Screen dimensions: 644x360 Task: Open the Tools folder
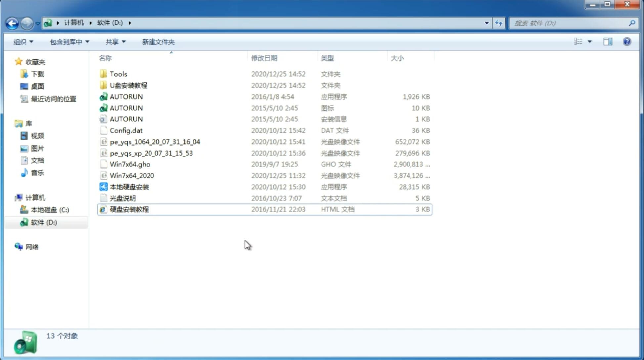point(118,74)
